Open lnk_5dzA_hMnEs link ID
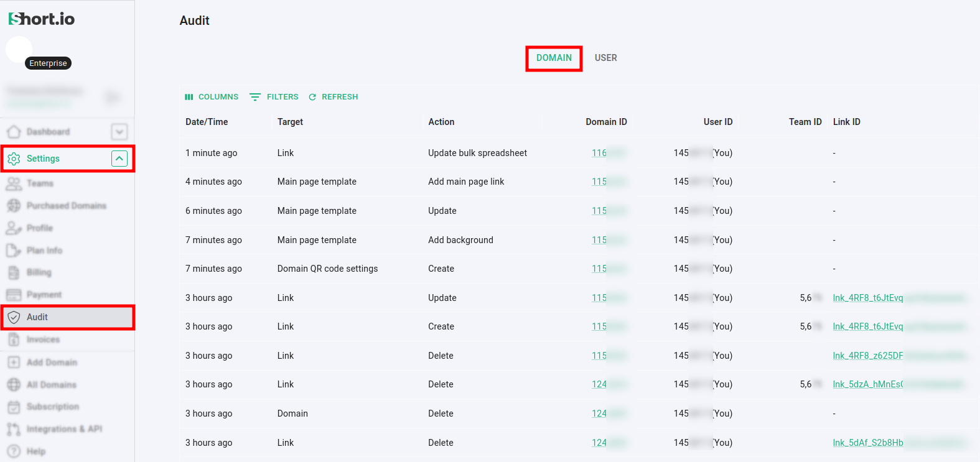This screenshot has height=462, width=980. [899, 384]
